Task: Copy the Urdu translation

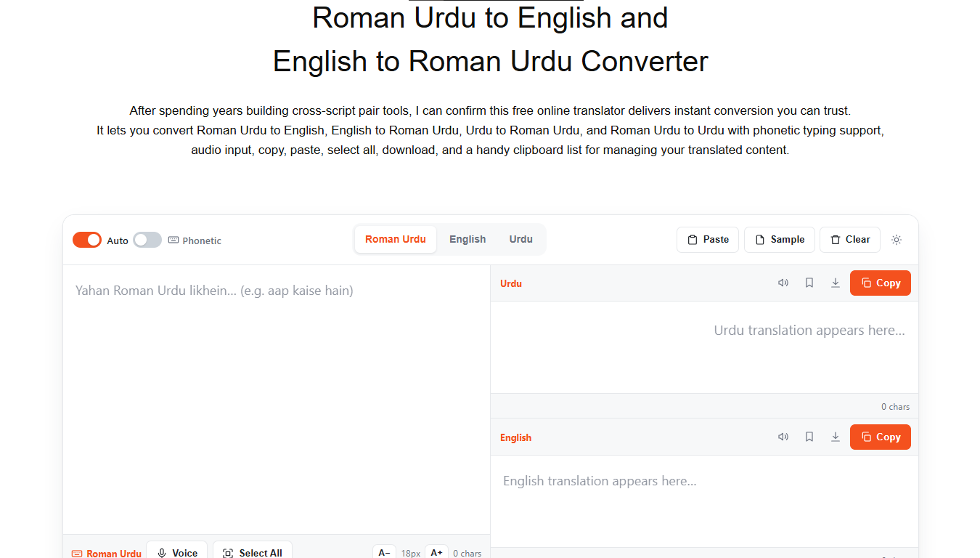Action: pyautogui.click(x=881, y=283)
